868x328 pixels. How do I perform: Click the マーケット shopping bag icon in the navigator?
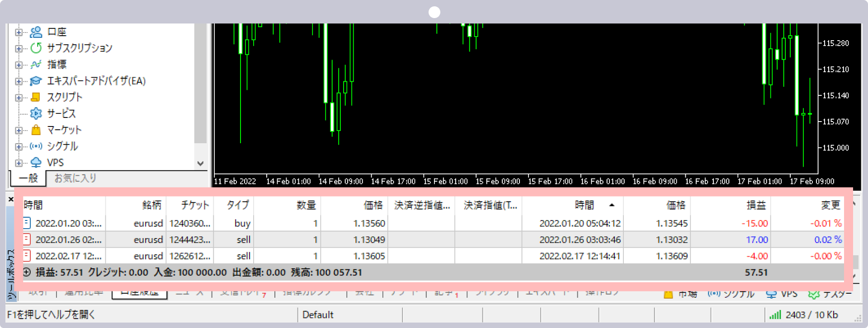(36, 130)
